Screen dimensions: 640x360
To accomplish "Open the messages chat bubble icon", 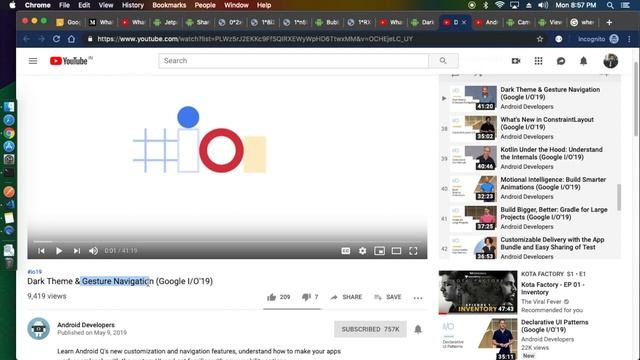I will click(561, 61).
